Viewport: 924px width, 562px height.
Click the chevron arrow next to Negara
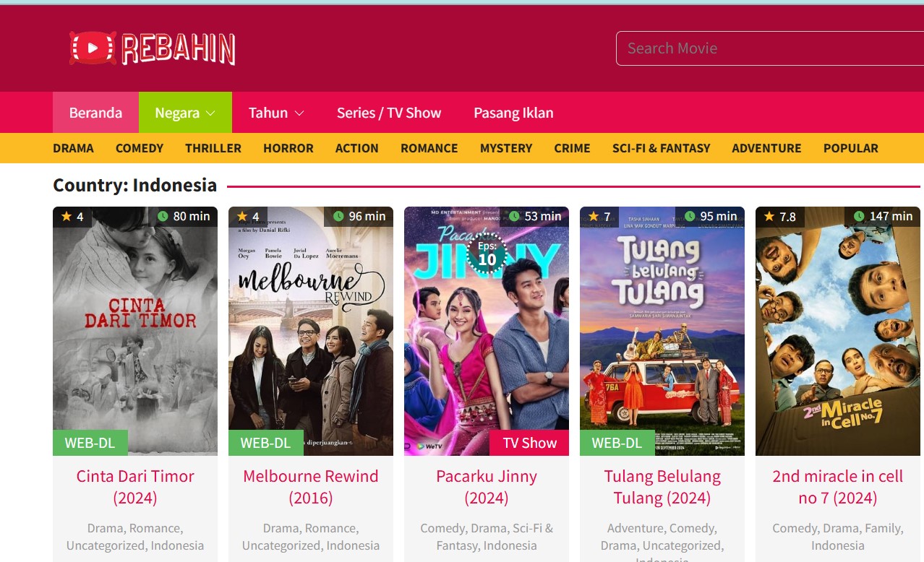pyautogui.click(x=211, y=113)
